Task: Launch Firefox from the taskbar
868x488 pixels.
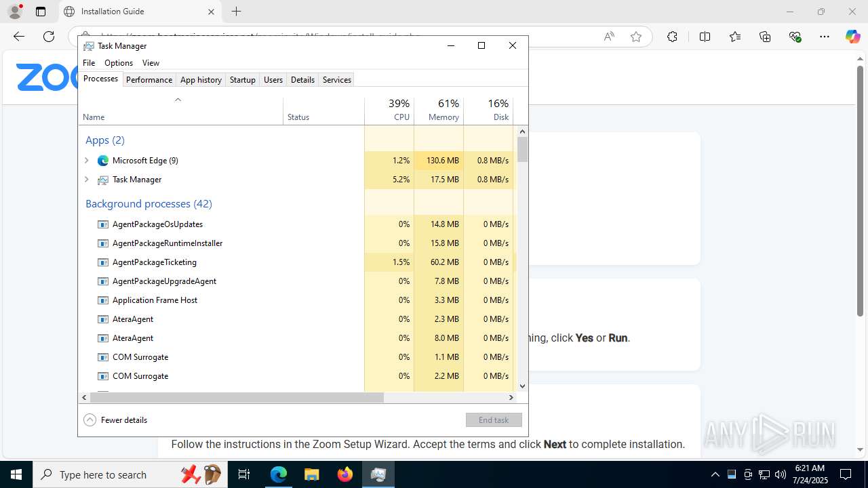Action: pyautogui.click(x=345, y=474)
